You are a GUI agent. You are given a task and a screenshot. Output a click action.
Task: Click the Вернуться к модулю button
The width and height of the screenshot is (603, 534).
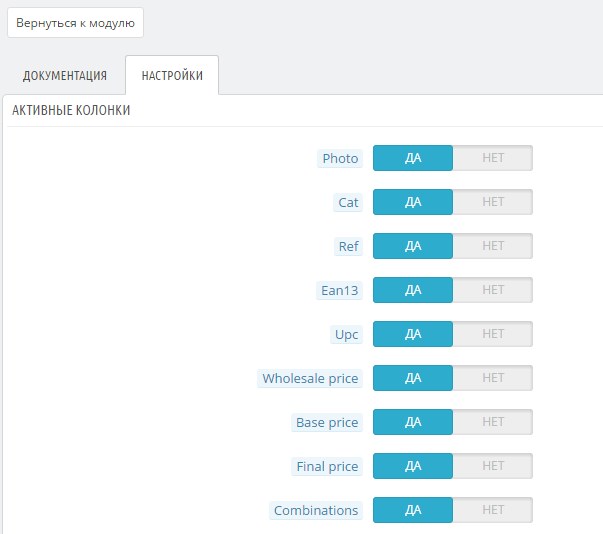[75, 23]
